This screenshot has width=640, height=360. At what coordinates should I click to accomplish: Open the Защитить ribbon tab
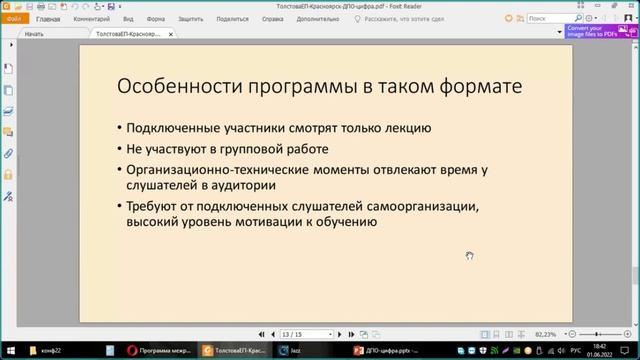click(191, 19)
